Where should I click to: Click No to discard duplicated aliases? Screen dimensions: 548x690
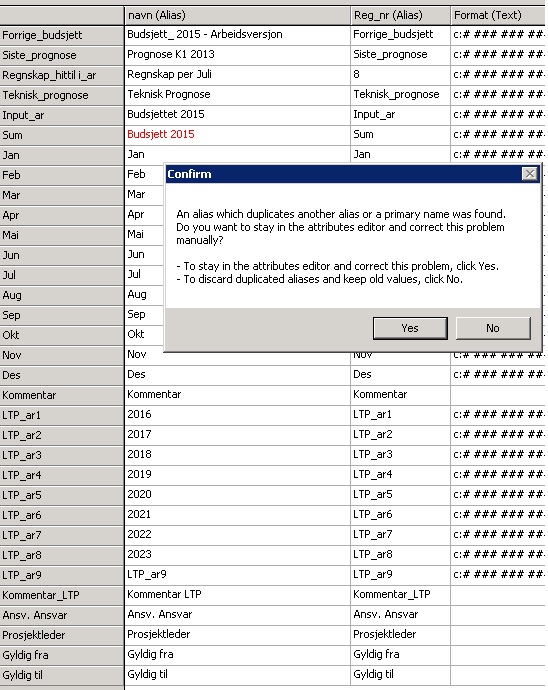(x=493, y=328)
